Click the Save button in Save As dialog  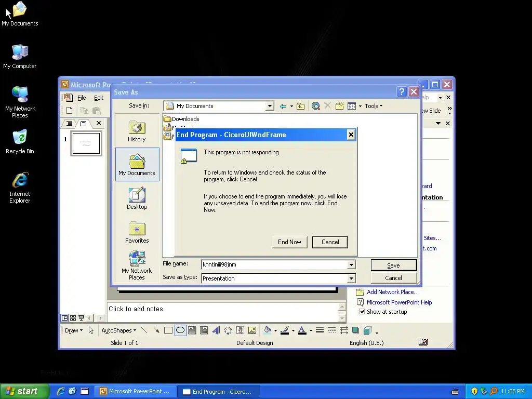coord(393,265)
